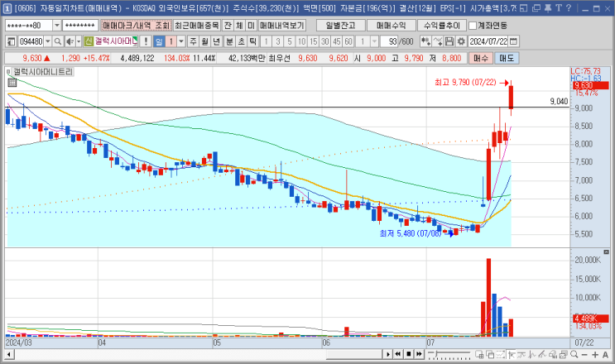Click the crosshair cursor tool icon
This screenshot has width=615, height=364.
pyautogui.click(x=512, y=355)
